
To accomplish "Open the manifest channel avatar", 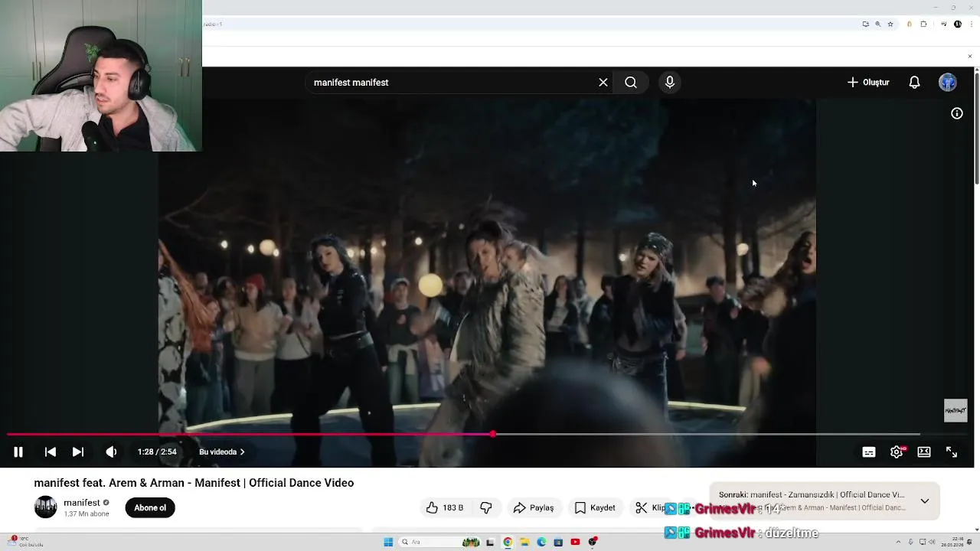I will (46, 507).
